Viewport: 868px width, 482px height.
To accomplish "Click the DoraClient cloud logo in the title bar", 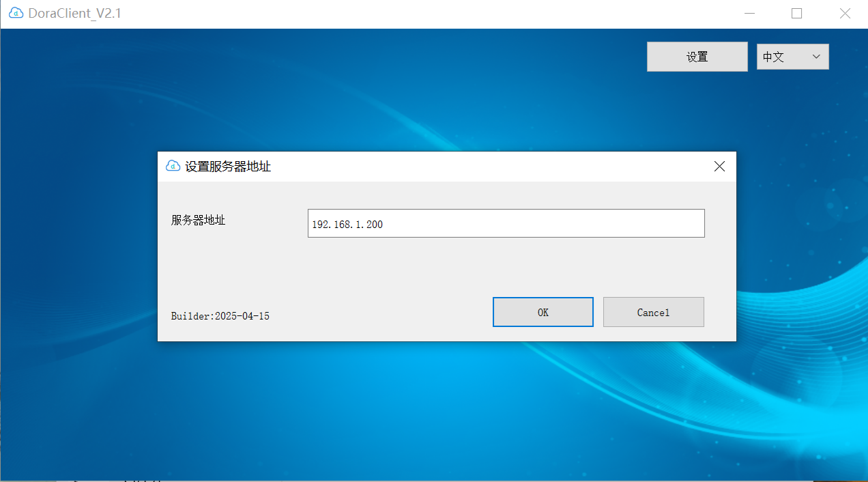I will pyautogui.click(x=15, y=12).
